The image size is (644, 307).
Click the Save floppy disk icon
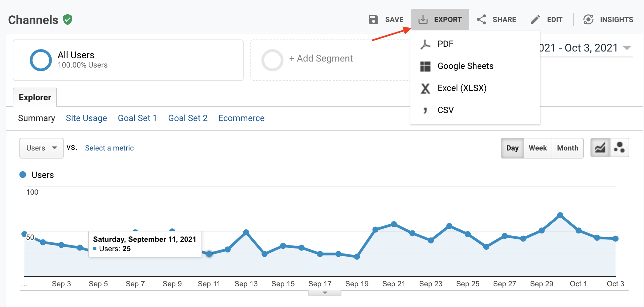click(373, 19)
